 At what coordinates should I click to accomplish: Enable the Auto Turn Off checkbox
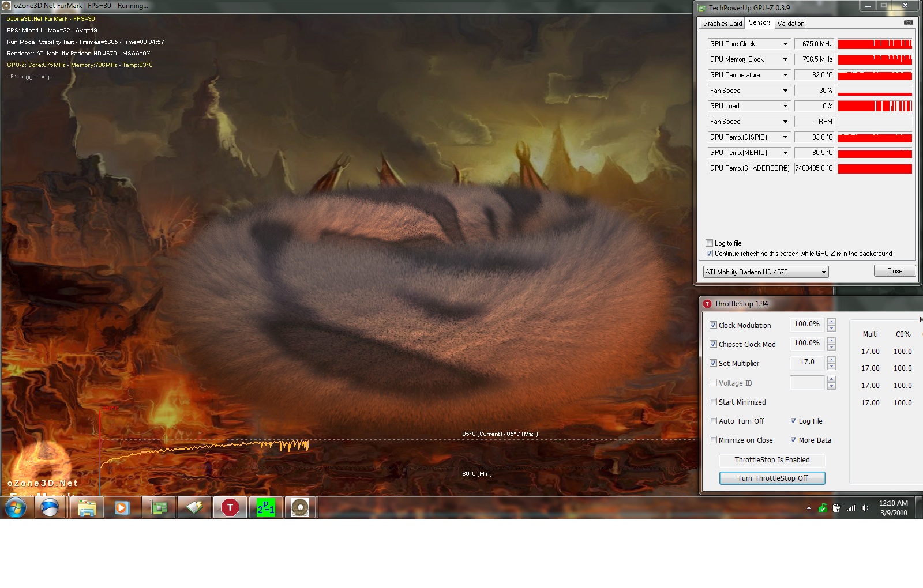(713, 421)
